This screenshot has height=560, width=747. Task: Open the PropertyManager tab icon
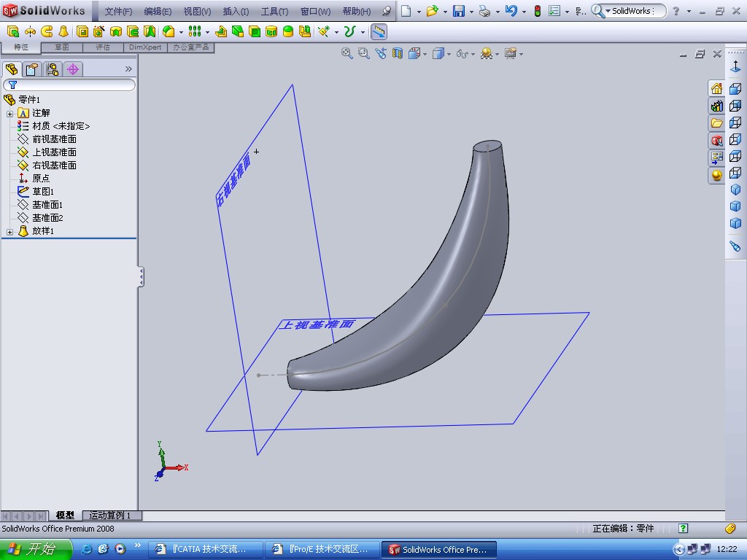point(32,69)
